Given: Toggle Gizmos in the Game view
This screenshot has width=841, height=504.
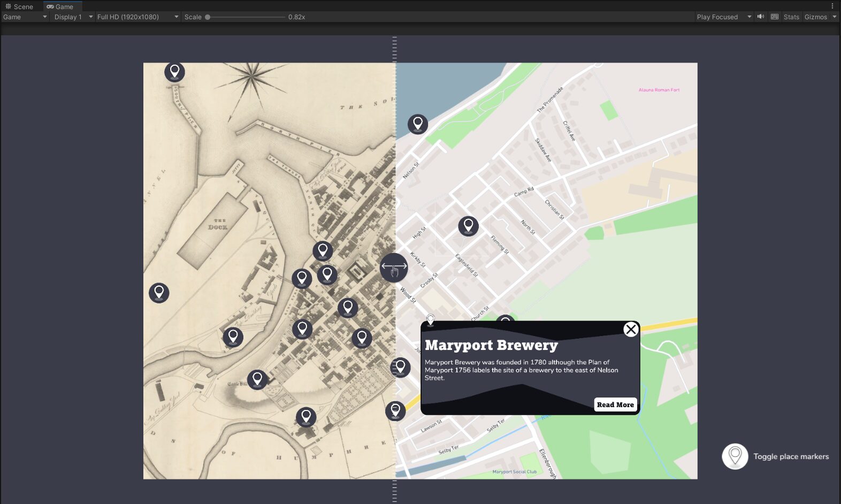Looking at the screenshot, I should click(x=815, y=17).
